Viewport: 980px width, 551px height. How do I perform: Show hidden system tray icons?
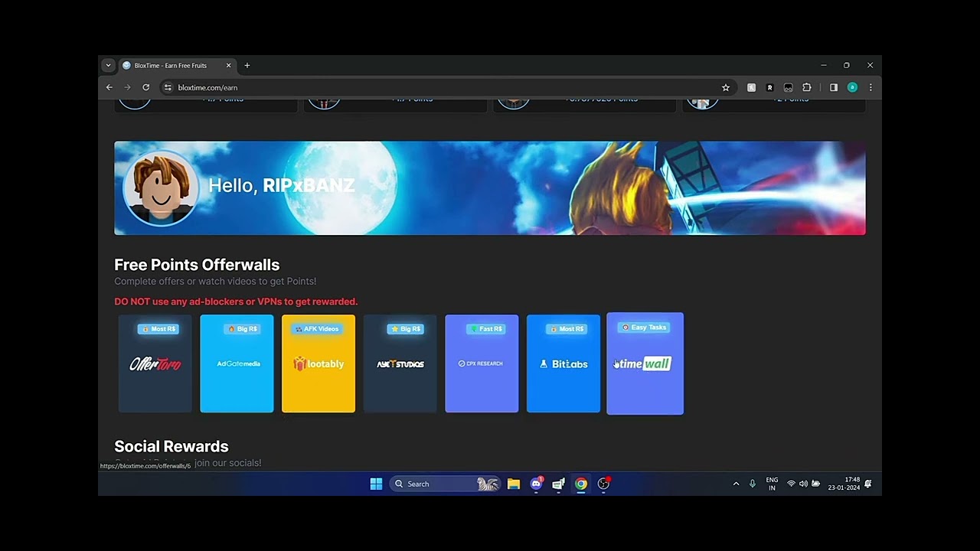(x=736, y=484)
